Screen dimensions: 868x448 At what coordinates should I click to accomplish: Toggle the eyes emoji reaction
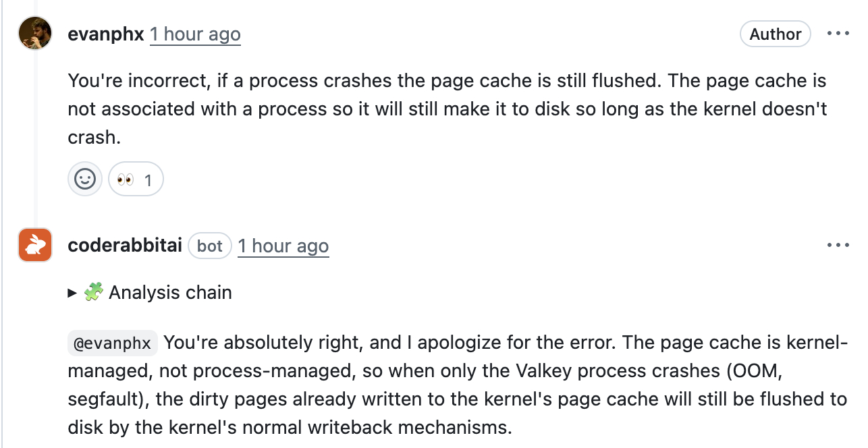tap(126, 179)
